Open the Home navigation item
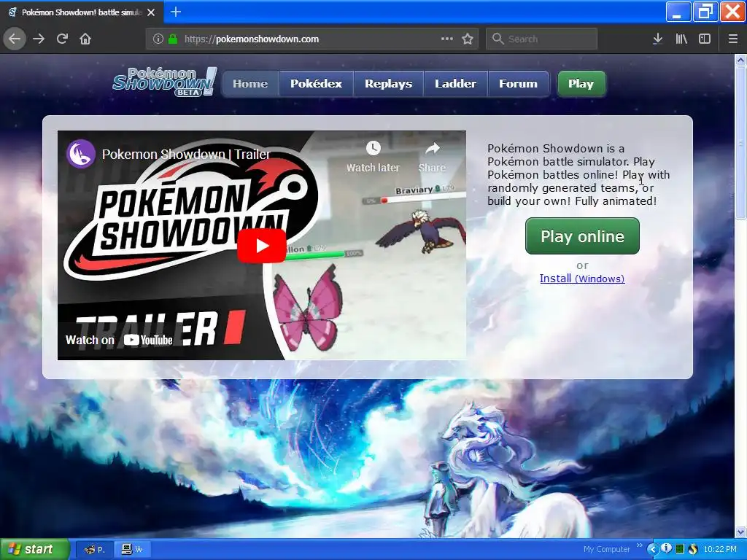747x560 pixels. 250,84
